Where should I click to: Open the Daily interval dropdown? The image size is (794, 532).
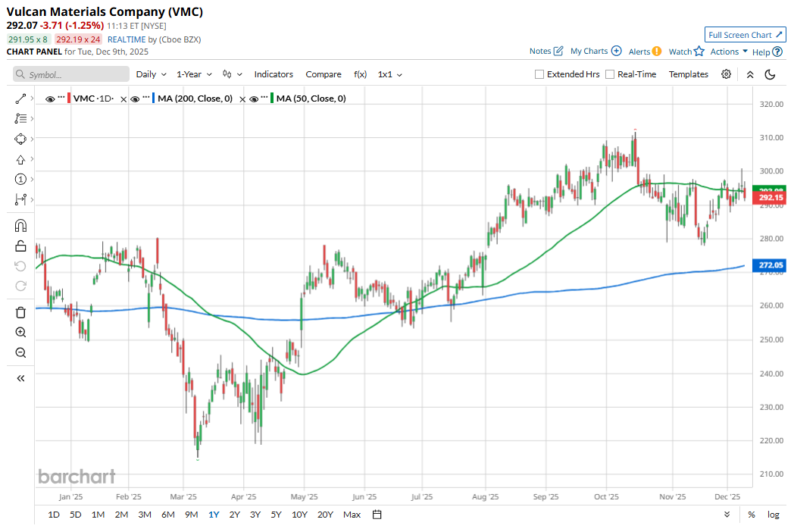[x=151, y=74]
